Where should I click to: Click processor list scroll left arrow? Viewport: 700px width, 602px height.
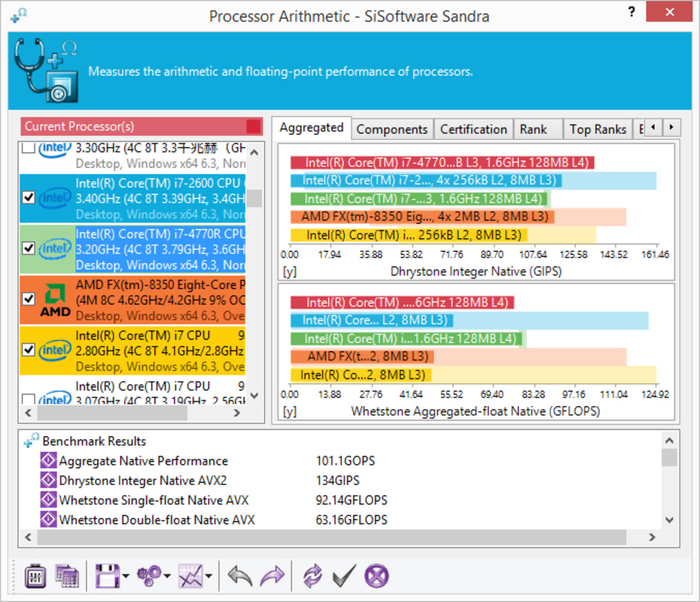tap(28, 413)
